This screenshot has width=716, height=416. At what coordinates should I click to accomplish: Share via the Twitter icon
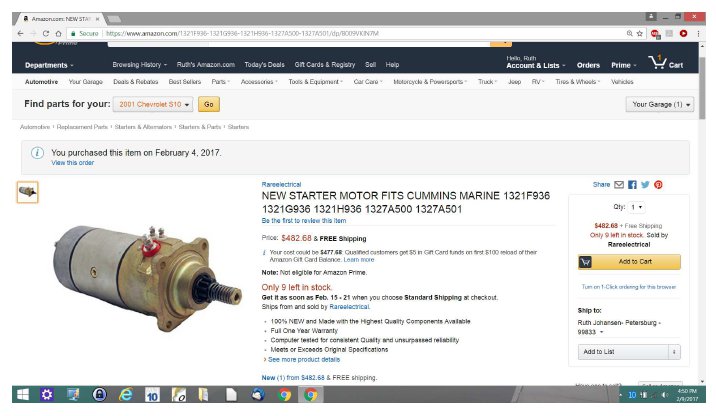pyautogui.click(x=645, y=185)
